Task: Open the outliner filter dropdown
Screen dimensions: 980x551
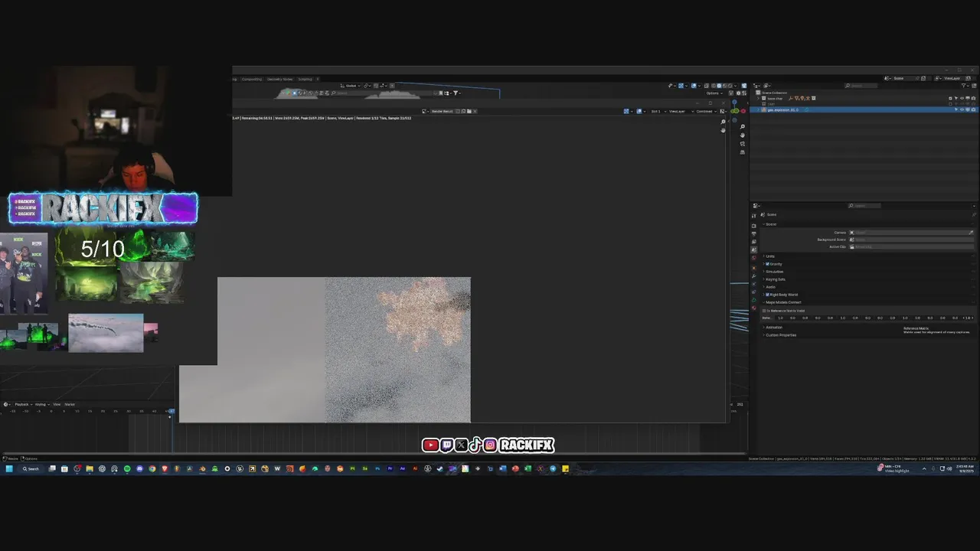Action: tap(964, 86)
